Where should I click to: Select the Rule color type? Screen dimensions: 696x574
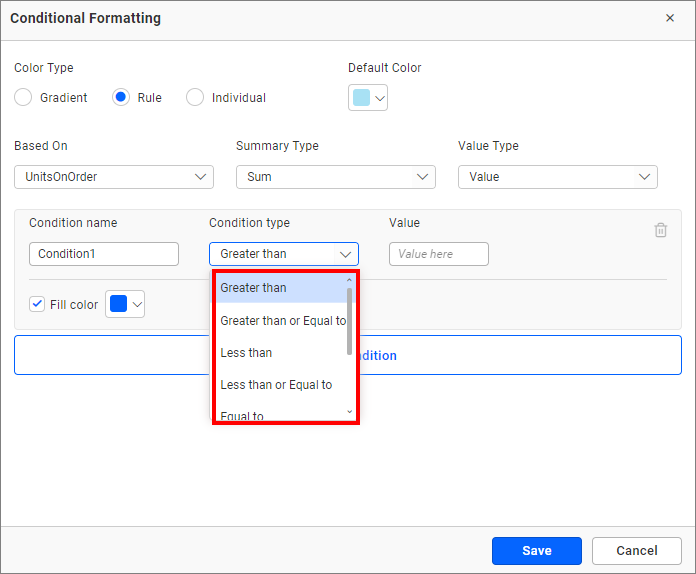121,98
